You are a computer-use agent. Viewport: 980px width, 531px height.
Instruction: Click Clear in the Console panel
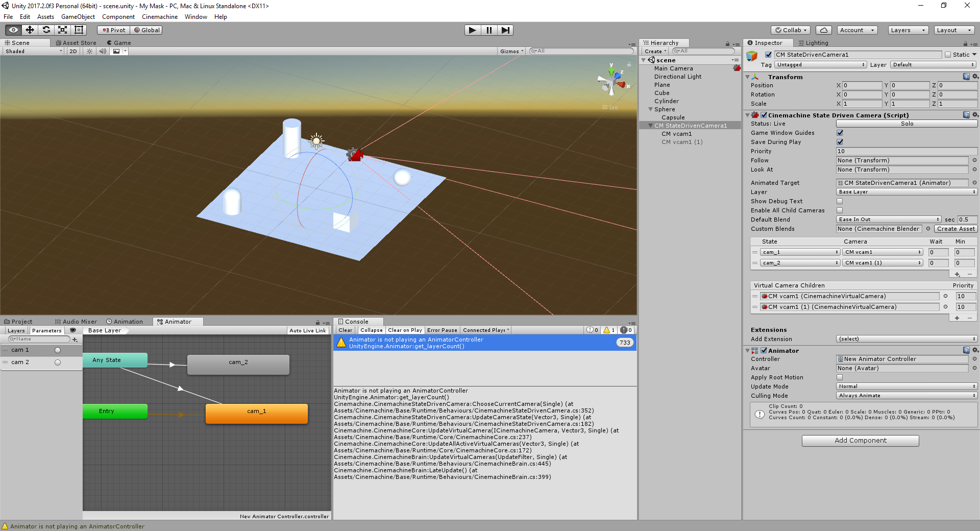tap(345, 330)
